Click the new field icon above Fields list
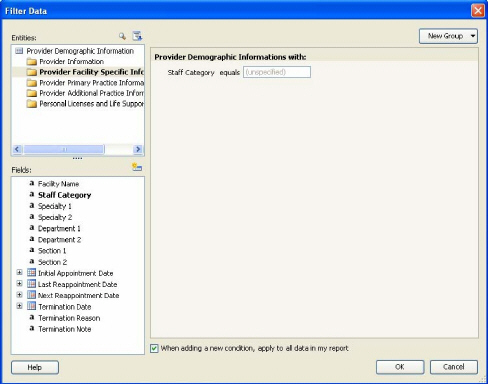Screen dimensions: 488x384 click(137, 167)
